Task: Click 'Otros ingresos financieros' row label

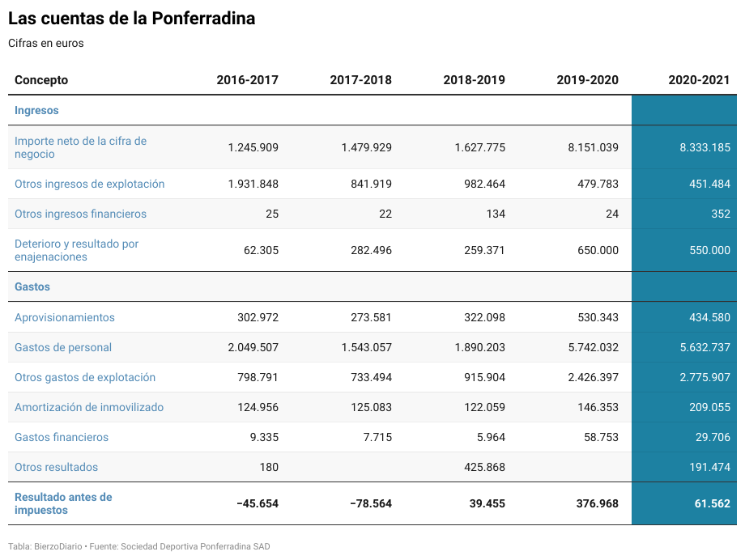Action: click(80, 214)
